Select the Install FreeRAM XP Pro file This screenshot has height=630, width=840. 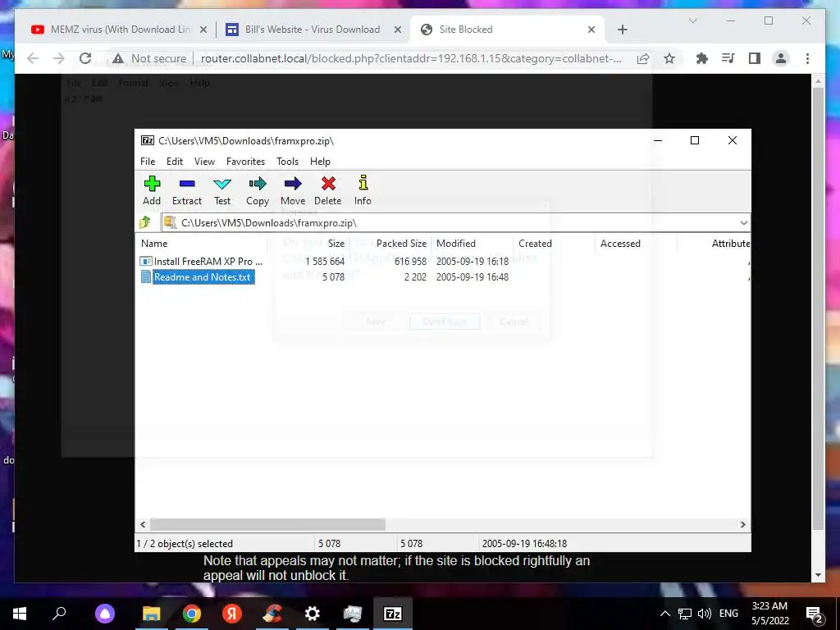coord(202,262)
